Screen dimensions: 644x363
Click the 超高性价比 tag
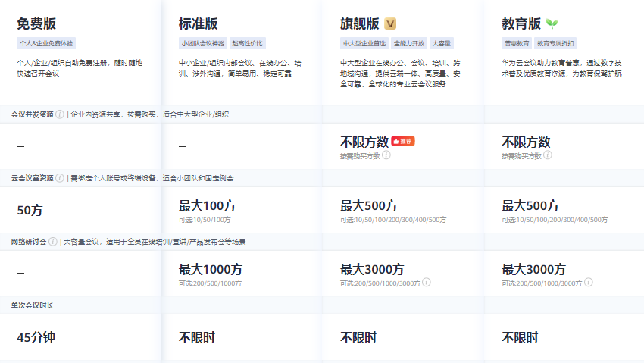(x=248, y=43)
